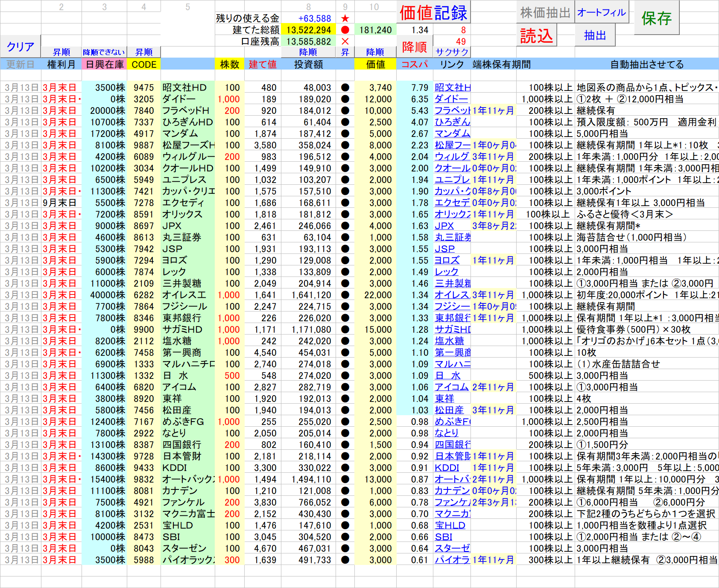Image resolution: width=719 pixels, height=588 pixels.
Task: Open the ヨロズ link
Action: pyautogui.click(x=447, y=260)
